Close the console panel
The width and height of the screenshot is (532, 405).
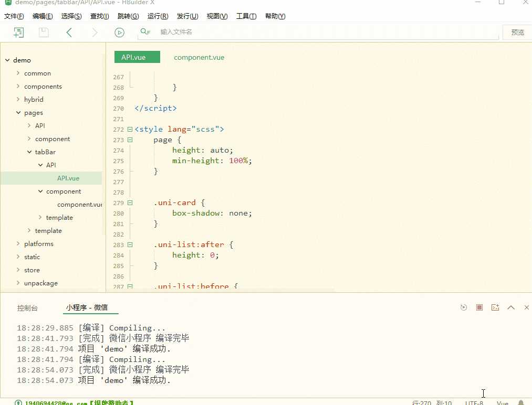pyautogui.click(x=527, y=307)
